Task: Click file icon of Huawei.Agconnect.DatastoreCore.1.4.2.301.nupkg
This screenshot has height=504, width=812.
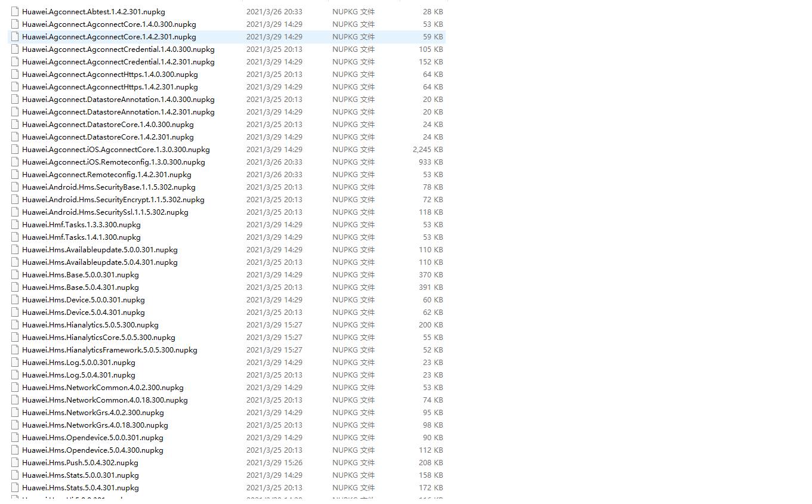Action: [15, 137]
